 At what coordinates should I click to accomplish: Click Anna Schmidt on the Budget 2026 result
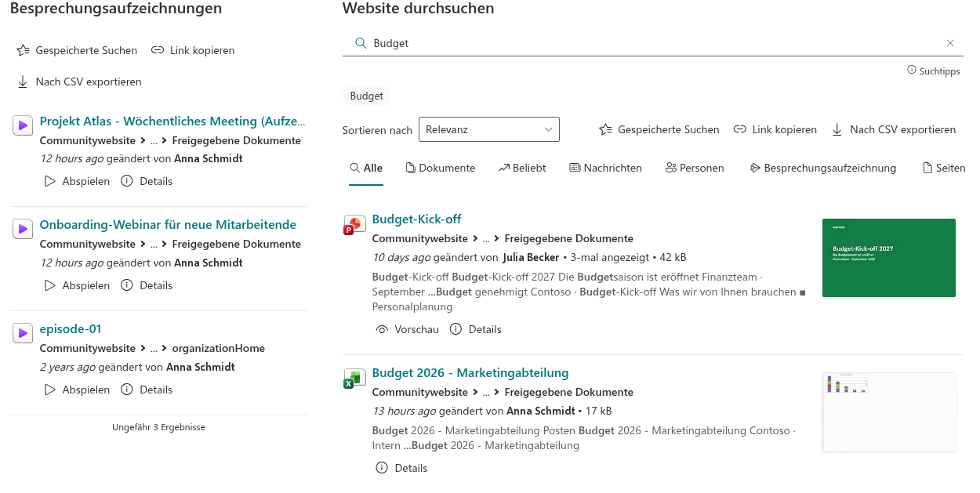(541, 411)
